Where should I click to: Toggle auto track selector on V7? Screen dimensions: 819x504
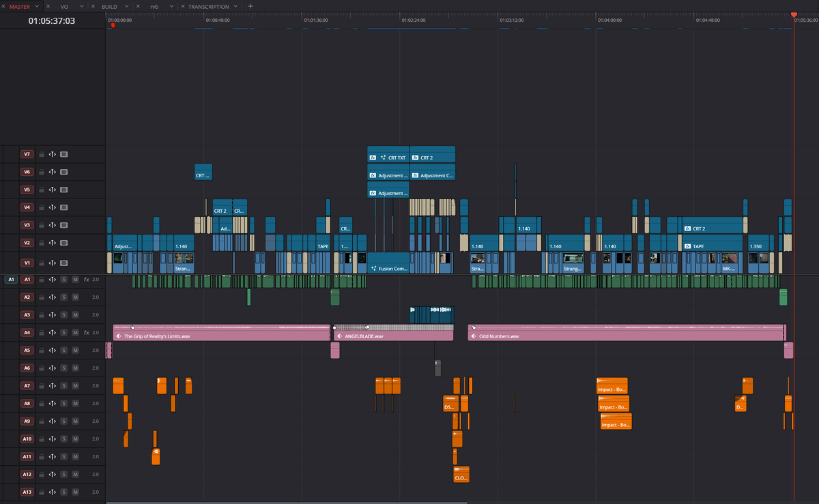(x=52, y=154)
